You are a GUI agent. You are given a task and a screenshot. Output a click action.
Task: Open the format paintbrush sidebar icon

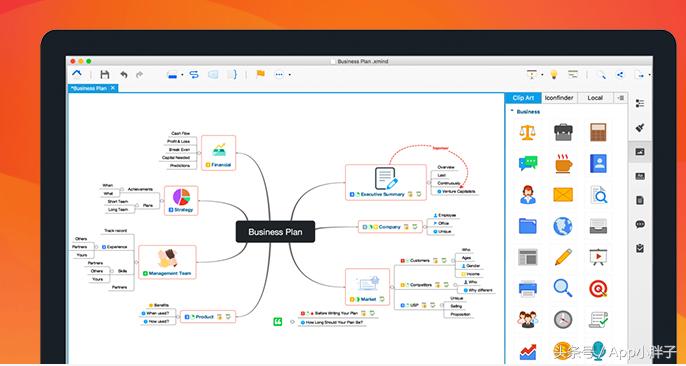click(640, 128)
